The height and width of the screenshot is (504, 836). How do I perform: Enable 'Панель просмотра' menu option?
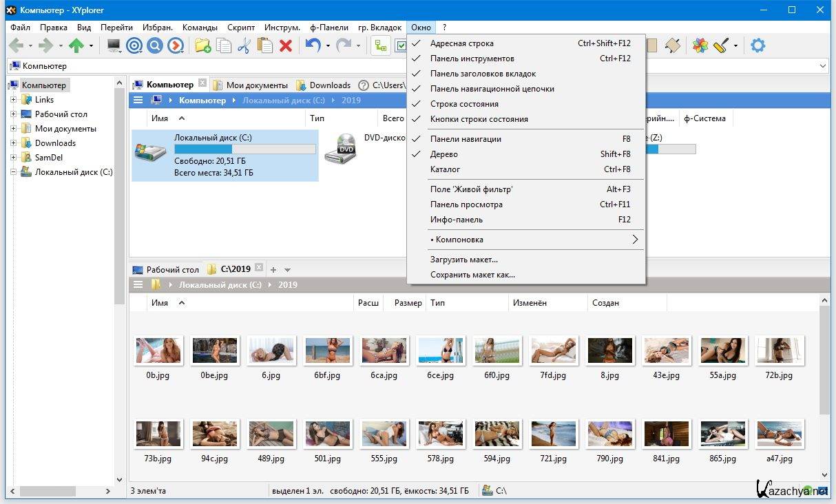(466, 204)
